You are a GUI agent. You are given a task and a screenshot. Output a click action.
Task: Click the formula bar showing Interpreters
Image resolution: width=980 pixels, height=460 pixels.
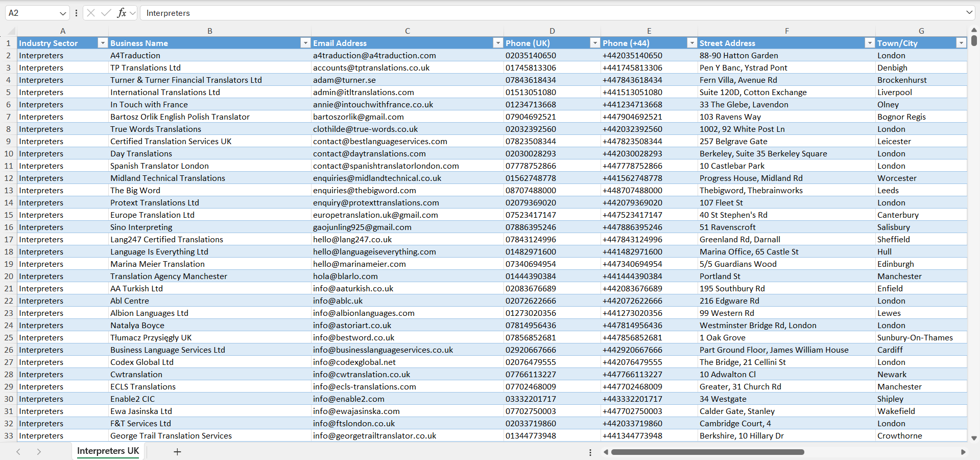552,13
